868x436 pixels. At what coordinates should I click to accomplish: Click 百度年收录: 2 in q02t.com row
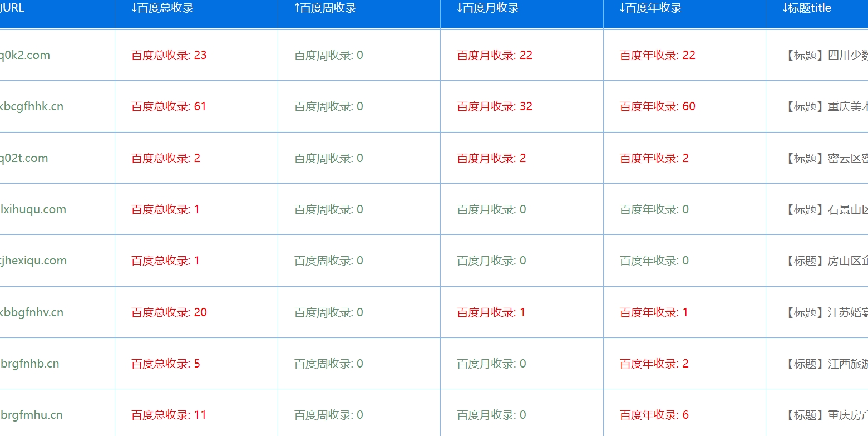click(654, 158)
